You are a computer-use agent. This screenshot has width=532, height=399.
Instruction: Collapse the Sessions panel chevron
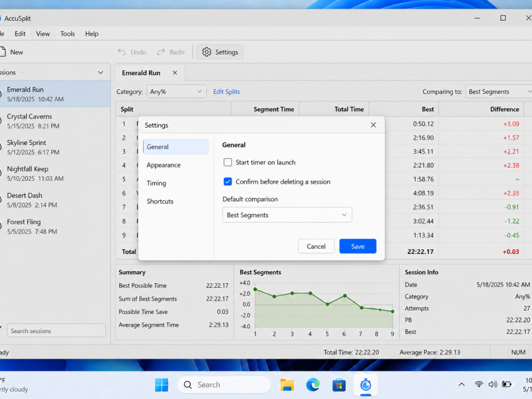pyautogui.click(x=100, y=72)
